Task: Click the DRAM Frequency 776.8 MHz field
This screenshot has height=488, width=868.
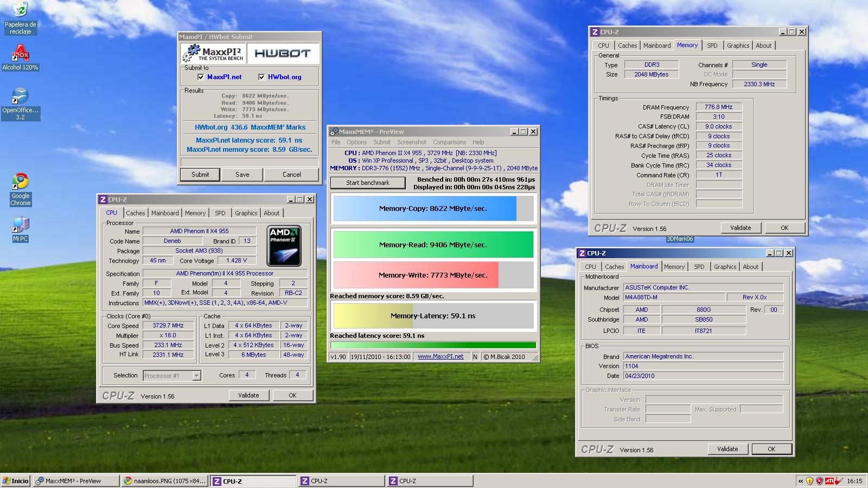Action: point(719,107)
